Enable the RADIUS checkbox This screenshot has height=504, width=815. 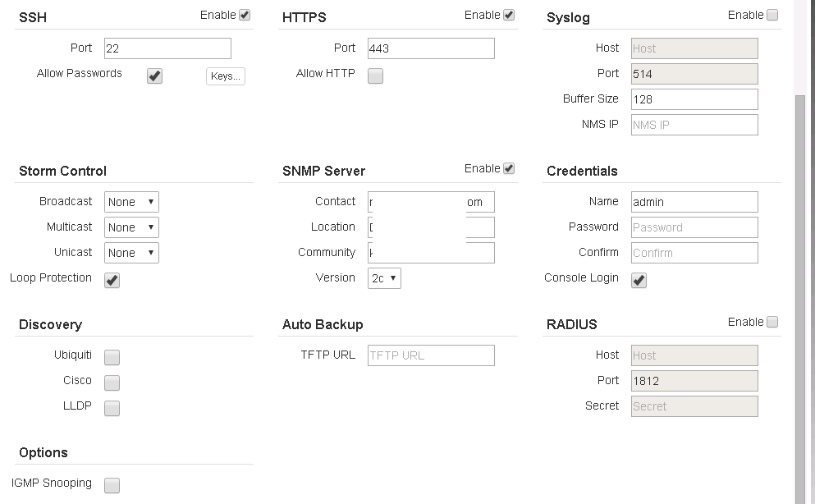coord(772,322)
